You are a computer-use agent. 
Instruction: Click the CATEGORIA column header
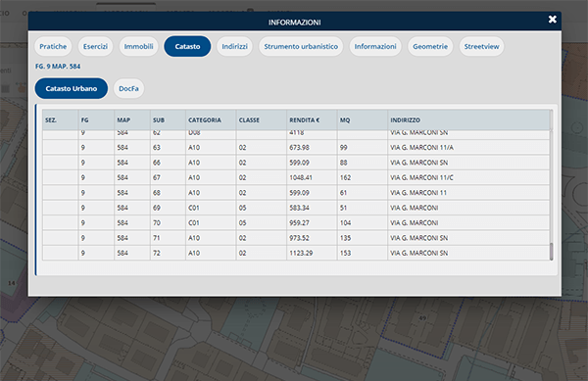[x=211, y=119]
